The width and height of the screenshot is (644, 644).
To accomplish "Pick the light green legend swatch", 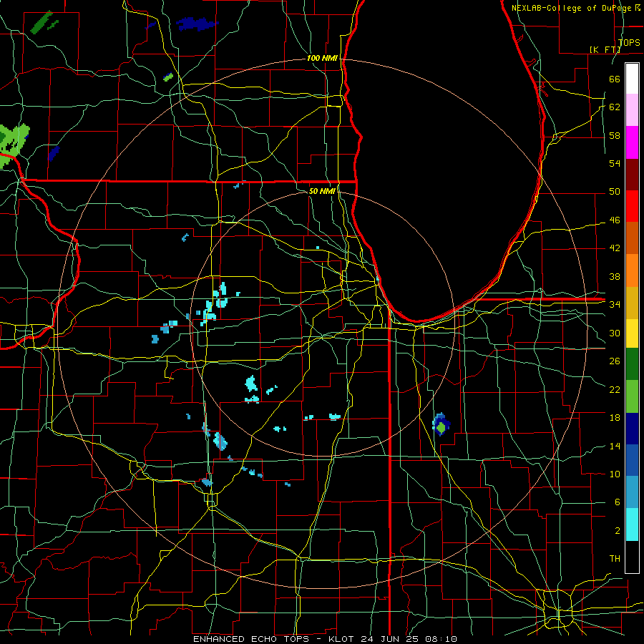I will (632, 396).
